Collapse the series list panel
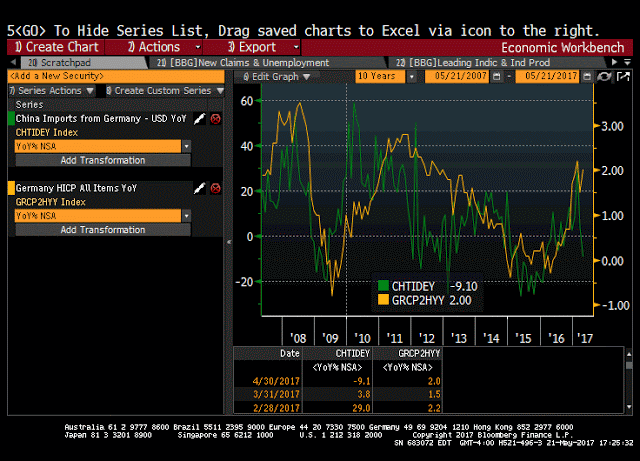Image resolution: width=640 pixels, height=461 pixels. [x=229, y=242]
